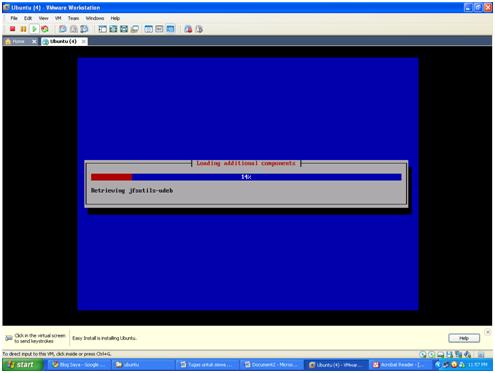
Task: Click the green Power On play icon
Action: pyautogui.click(x=34, y=29)
